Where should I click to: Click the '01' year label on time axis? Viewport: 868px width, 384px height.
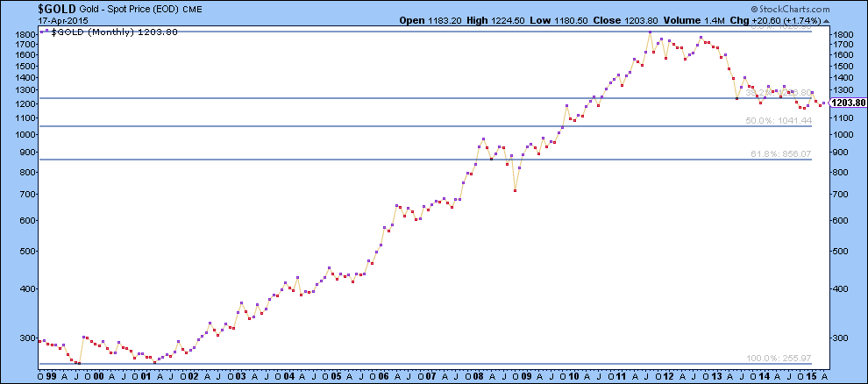(146, 376)
